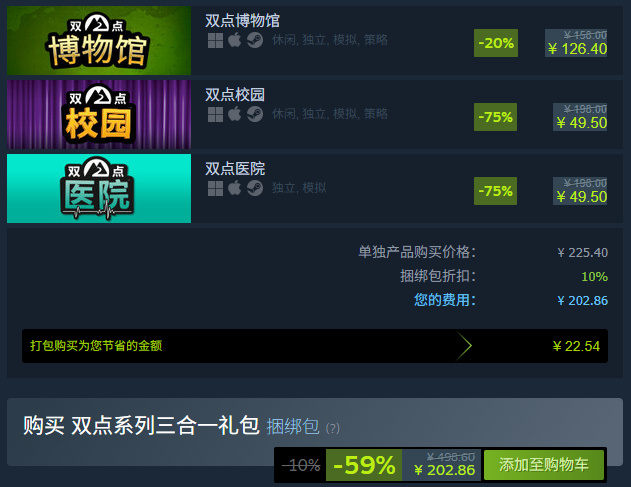Click Windows icon under 双点校园
The image size is (631, 487).
[215, 114]
